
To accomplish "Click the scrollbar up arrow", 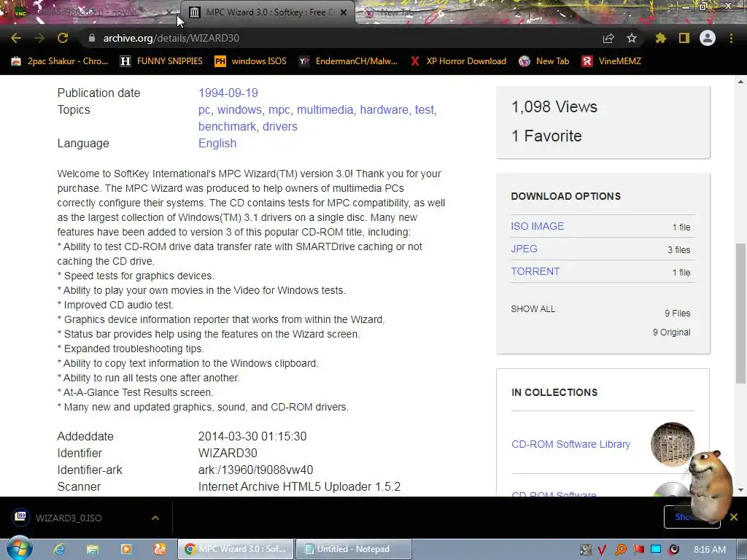I will (740, 82).
